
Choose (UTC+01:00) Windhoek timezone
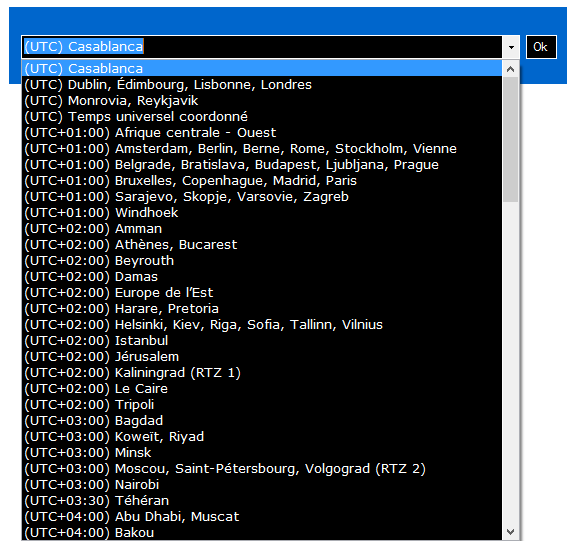click(x=262, y=213)
